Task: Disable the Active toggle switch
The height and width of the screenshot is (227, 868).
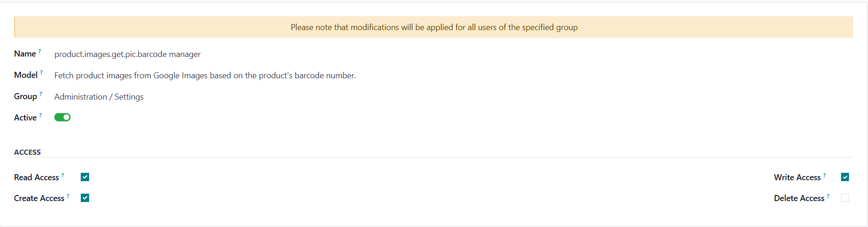Action: [x=62, y=117]
